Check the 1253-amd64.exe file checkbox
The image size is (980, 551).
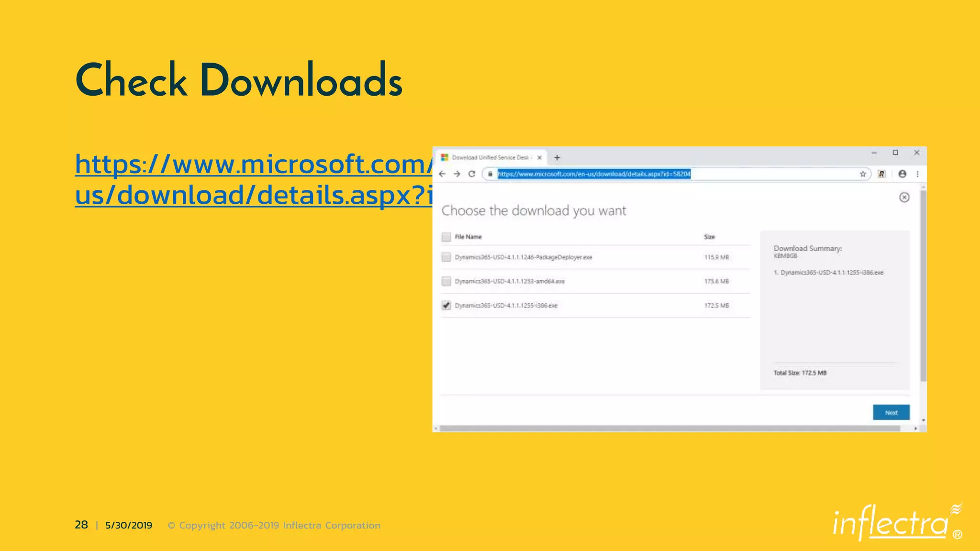[446, 281]
